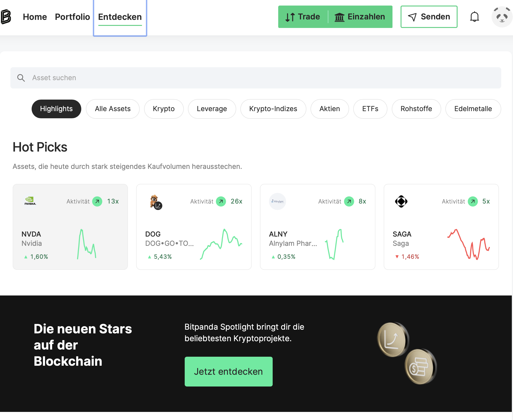Click the Saga diamond logo
The image size is (513, 420).
(401, 201)
